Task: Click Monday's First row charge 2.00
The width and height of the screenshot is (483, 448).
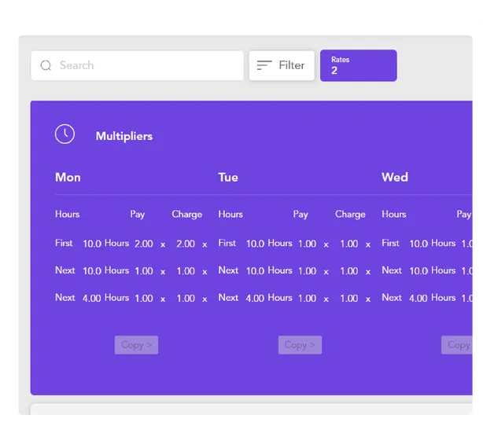Action: point(186,244)
